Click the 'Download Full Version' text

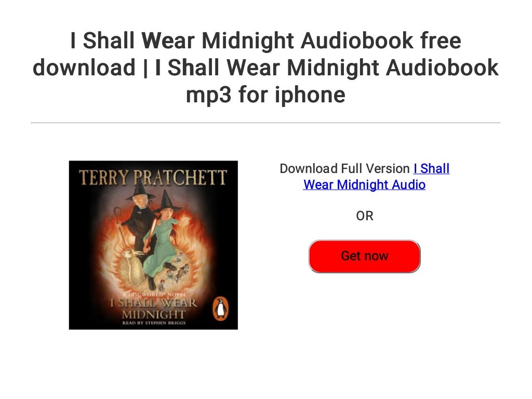click(345, 168)
